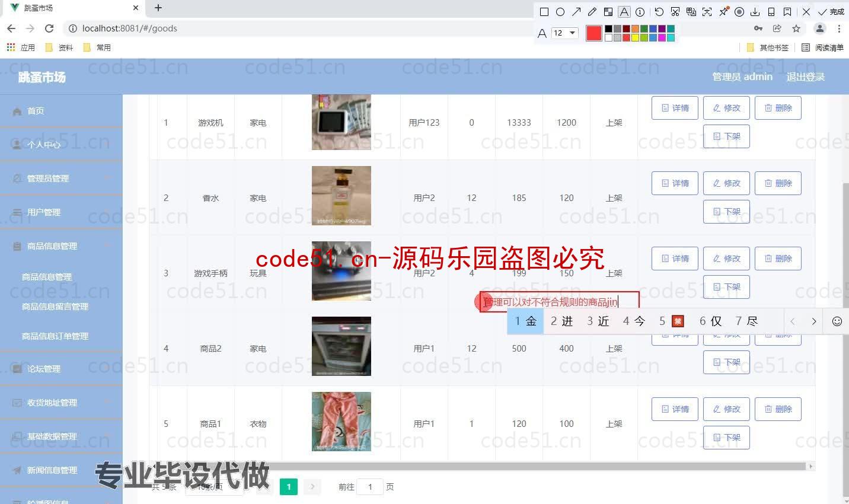Pick the cyan color swatch
The height and width of the screenshot is (504, 849).
click(x=671, y=37)
